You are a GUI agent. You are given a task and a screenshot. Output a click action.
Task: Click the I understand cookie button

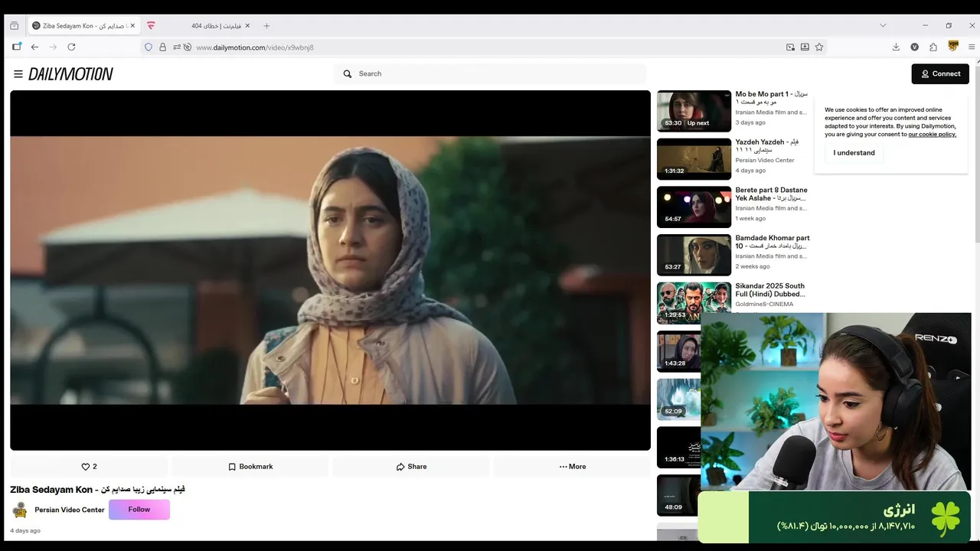[854, 153]
